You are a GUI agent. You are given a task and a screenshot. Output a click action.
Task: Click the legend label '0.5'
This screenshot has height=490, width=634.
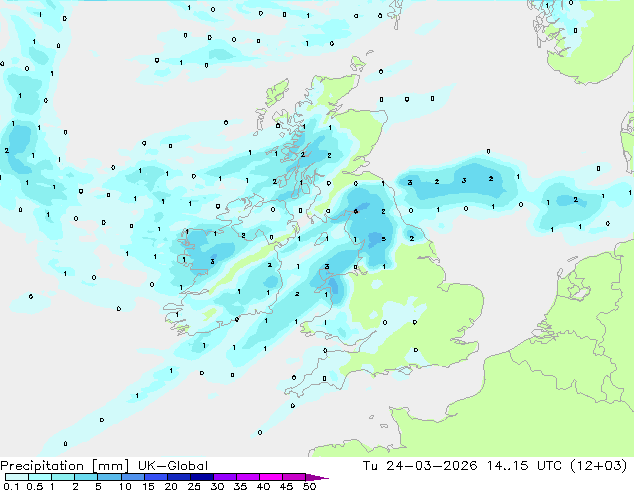35,486
